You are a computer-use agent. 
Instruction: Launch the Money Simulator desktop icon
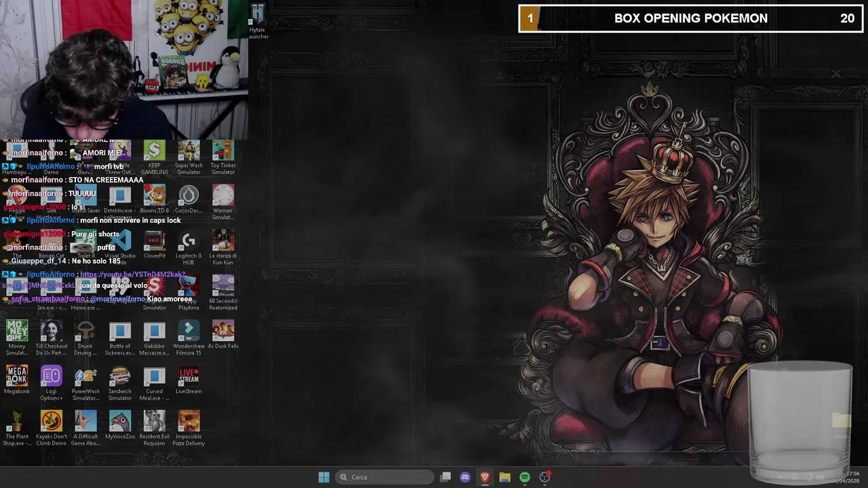click(x=17, y=338)
